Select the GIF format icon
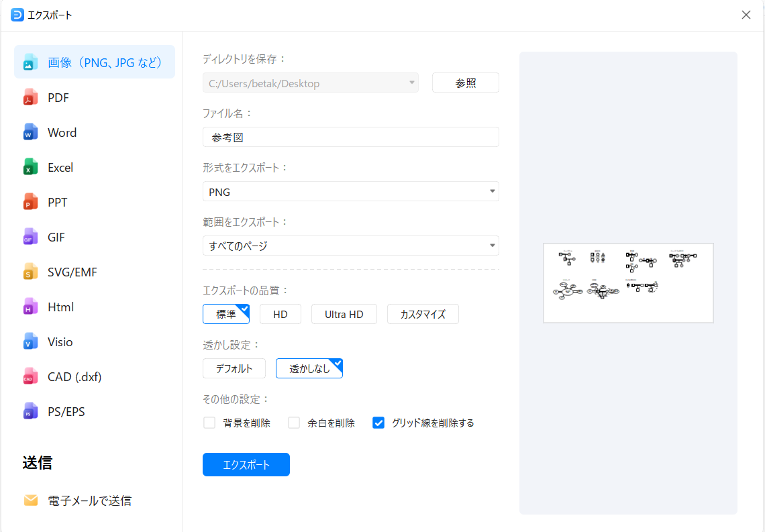 point(30,237)
